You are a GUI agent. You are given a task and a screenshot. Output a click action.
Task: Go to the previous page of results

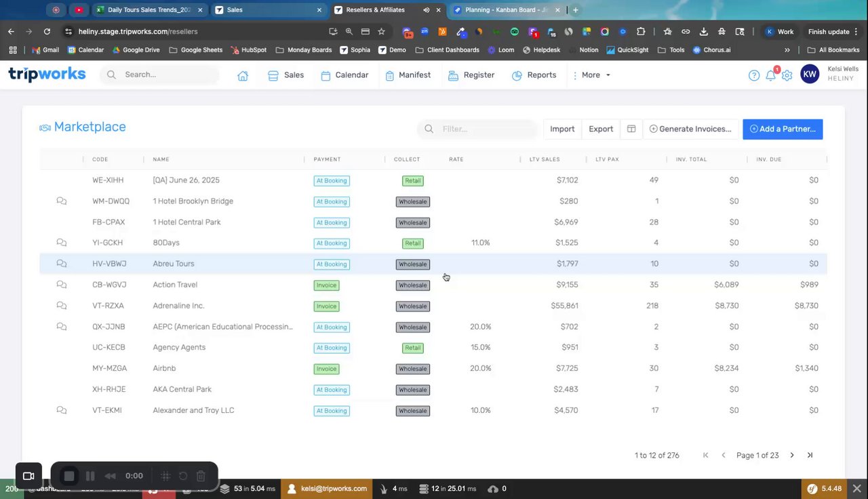(x=724, y=456)
